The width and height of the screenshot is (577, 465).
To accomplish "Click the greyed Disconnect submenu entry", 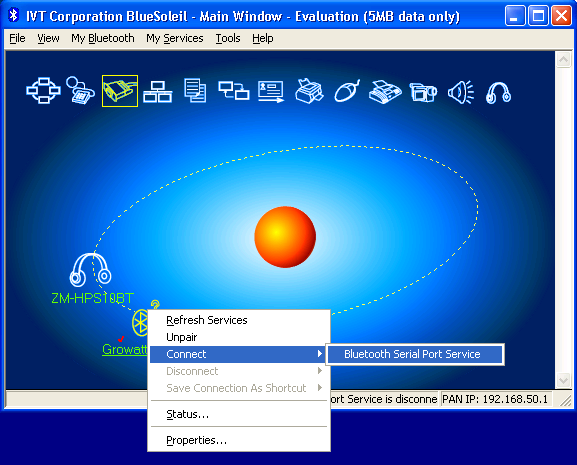I will point(238,371).
